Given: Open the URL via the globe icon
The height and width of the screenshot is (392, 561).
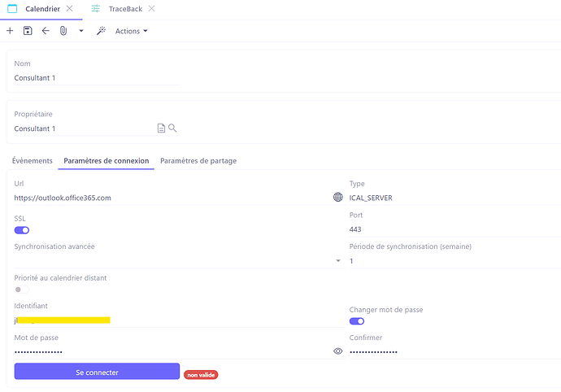Looking at the screenshot, I should pyautogui.click(x=338, y=197).
